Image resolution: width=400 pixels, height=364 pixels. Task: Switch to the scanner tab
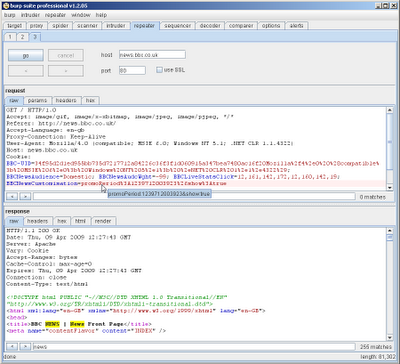coord(87,26)
